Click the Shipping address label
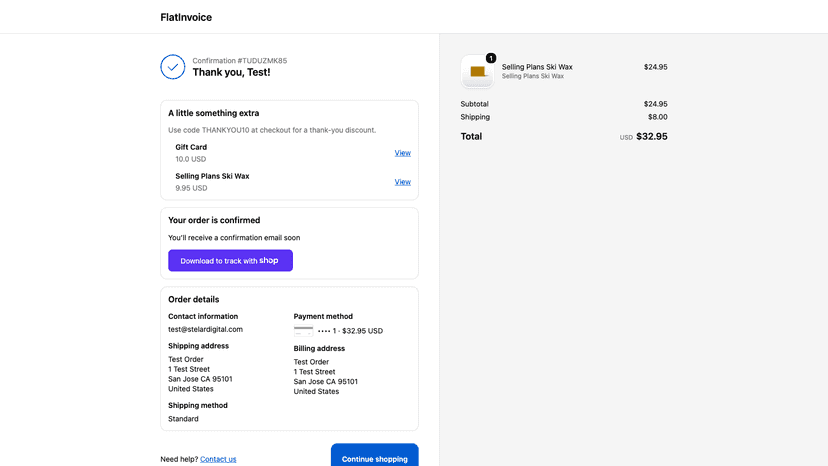 point(199,346)
